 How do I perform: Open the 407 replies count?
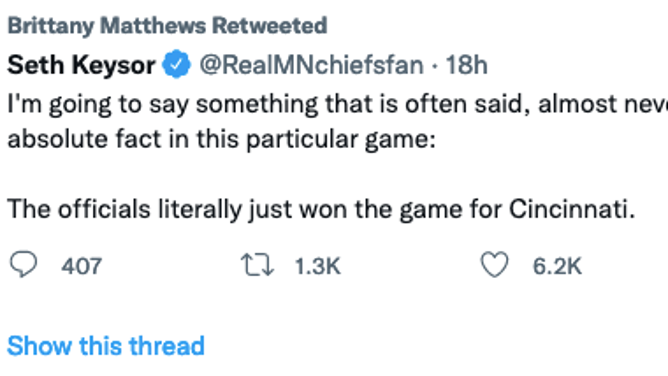(81, 267)
